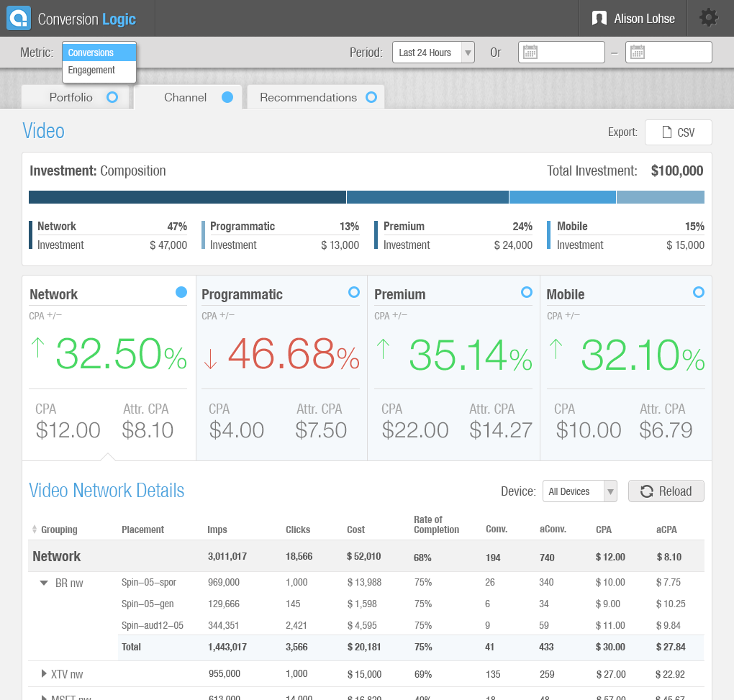Click the Conversion Logic logo icon
Viewport: 734px width, 700px height.
coord(19,18)
